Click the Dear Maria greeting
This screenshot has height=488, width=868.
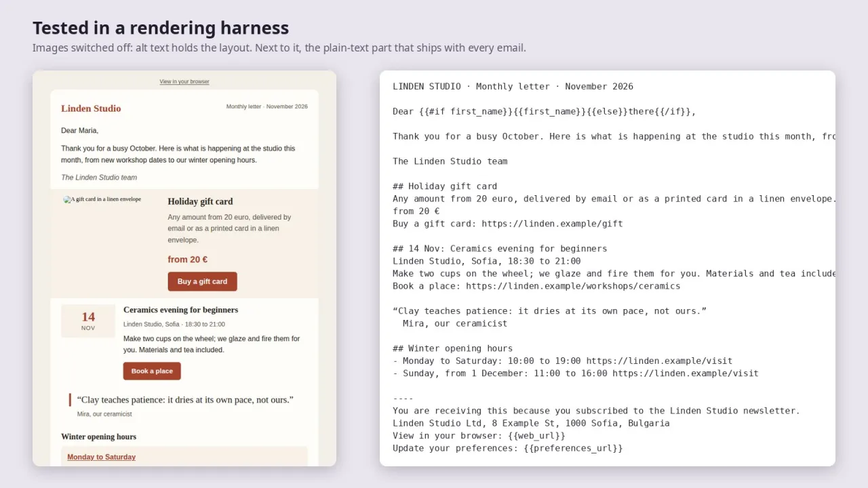click(x=79, y=130)
